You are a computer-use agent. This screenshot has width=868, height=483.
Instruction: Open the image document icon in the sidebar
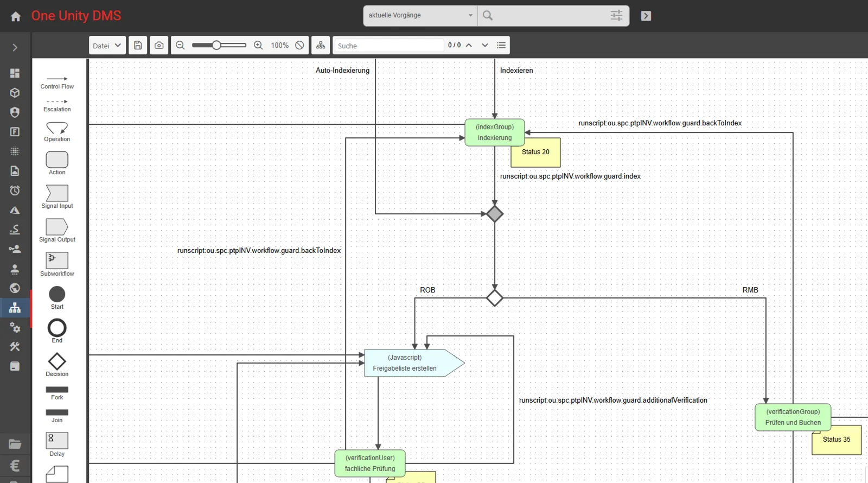15,171
